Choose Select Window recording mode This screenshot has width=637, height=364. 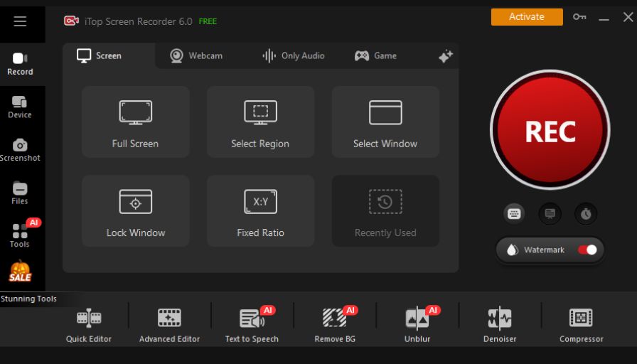tap(385, 122)
